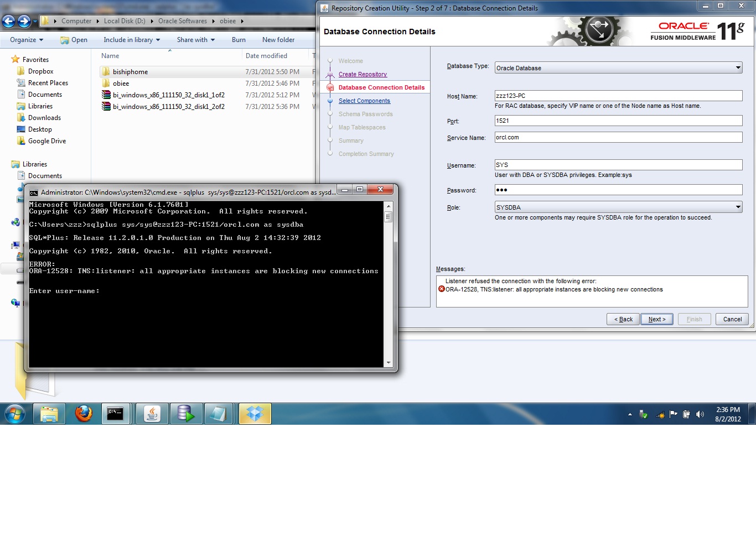Open the Database Type dropdown
756x542 pixels.
[738, 67]
